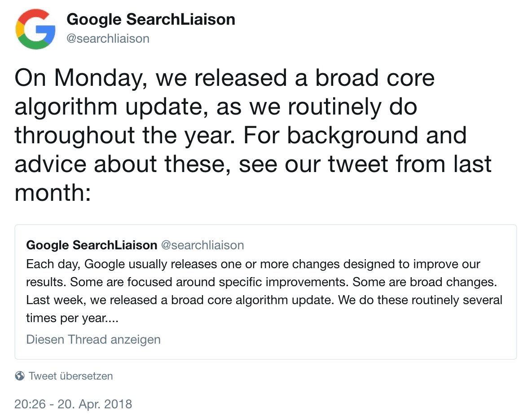Click the line "algorithm update, as we routinely do"
The width and height of the screenshot is (532, 420).
pos(216,107)
